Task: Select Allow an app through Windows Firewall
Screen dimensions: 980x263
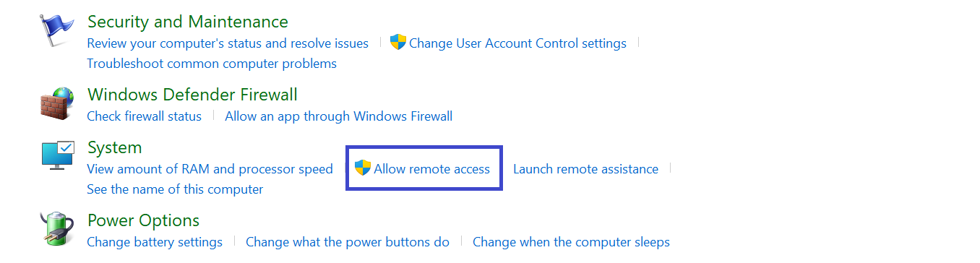Action: click(x=338, y=116)
